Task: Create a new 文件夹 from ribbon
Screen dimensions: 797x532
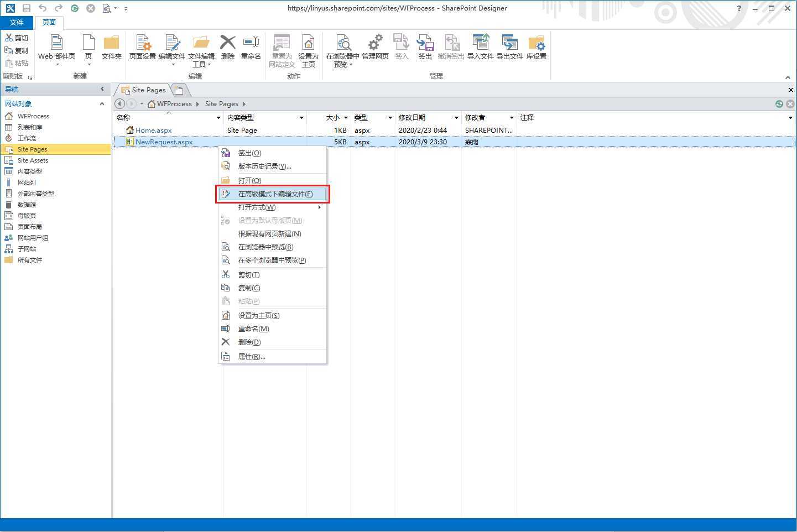Action: tap(111, 48)
